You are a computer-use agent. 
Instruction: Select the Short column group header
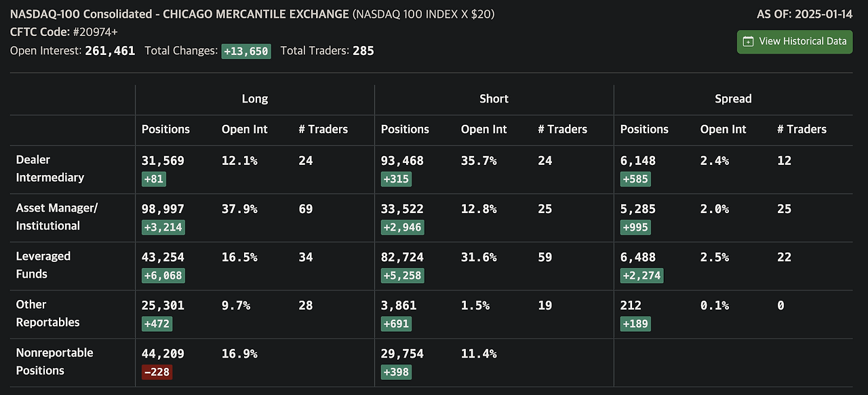[x=494, y=98]
